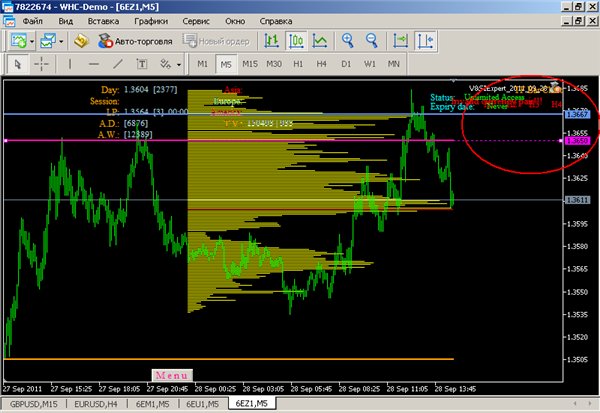Screen dimensions: 600x413
Task: Select the text label drawing tool
Action: (140, 64)
